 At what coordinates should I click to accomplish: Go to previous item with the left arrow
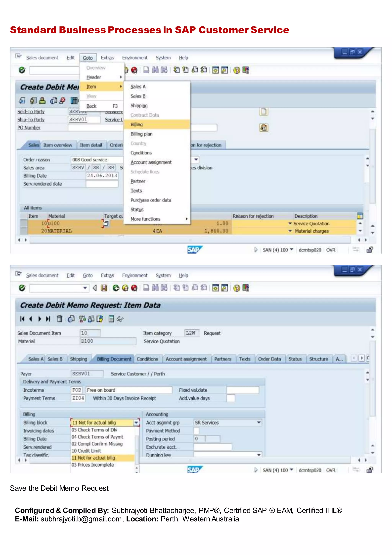(31, 319)
